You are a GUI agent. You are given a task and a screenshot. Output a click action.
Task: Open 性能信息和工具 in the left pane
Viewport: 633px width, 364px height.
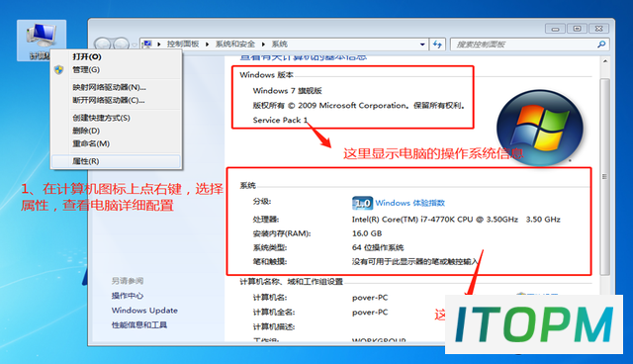click(x=139, y=324)
